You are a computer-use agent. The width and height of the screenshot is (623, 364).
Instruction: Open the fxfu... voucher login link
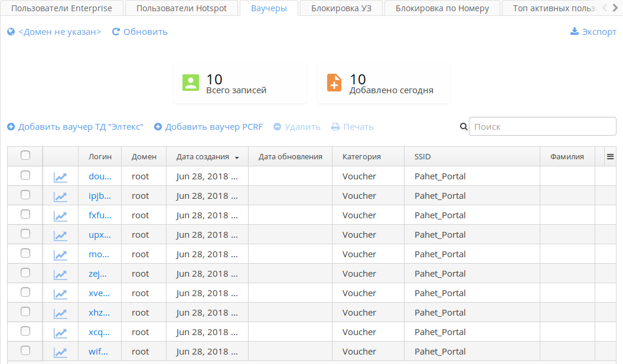[99, 215]
